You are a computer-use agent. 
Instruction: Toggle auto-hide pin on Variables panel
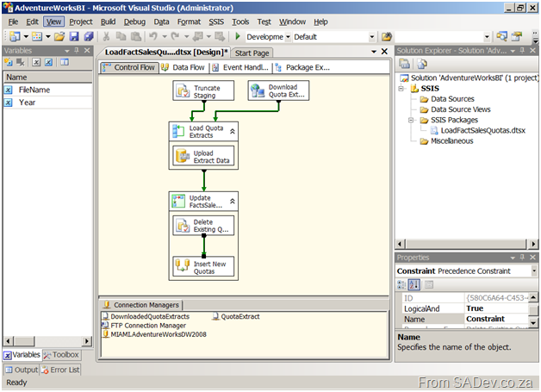click(x=77, y=50)
